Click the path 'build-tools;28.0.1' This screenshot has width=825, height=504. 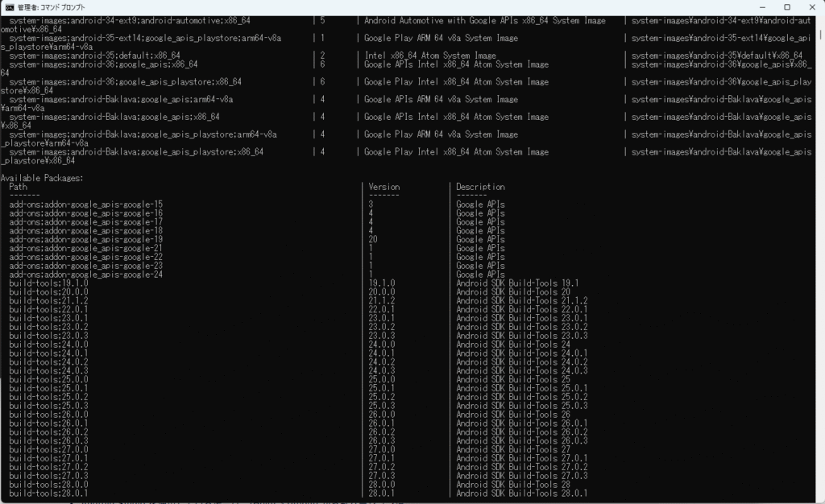tap(48, 494)
